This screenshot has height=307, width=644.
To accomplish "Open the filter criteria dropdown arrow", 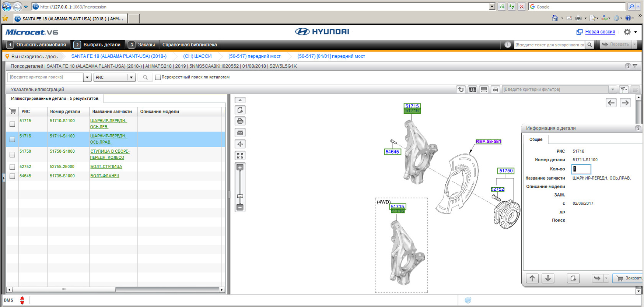I will pyautogui.click(x=613, y=89).
